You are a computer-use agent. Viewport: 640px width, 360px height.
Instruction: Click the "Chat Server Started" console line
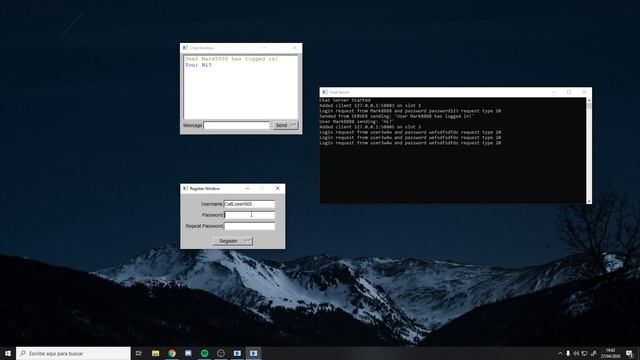tap(345, 100)
